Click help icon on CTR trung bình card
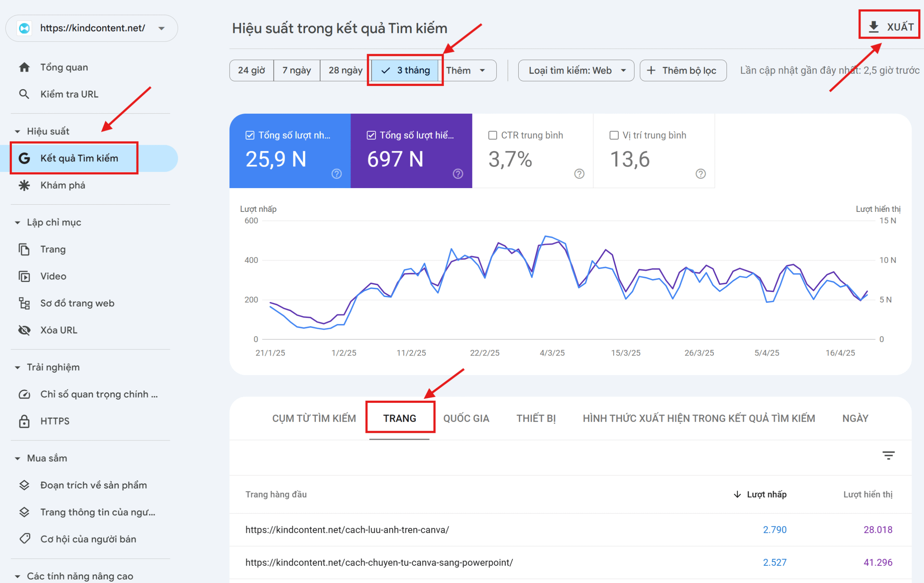Viewport: 924px width, 583px height. point(579,174)
